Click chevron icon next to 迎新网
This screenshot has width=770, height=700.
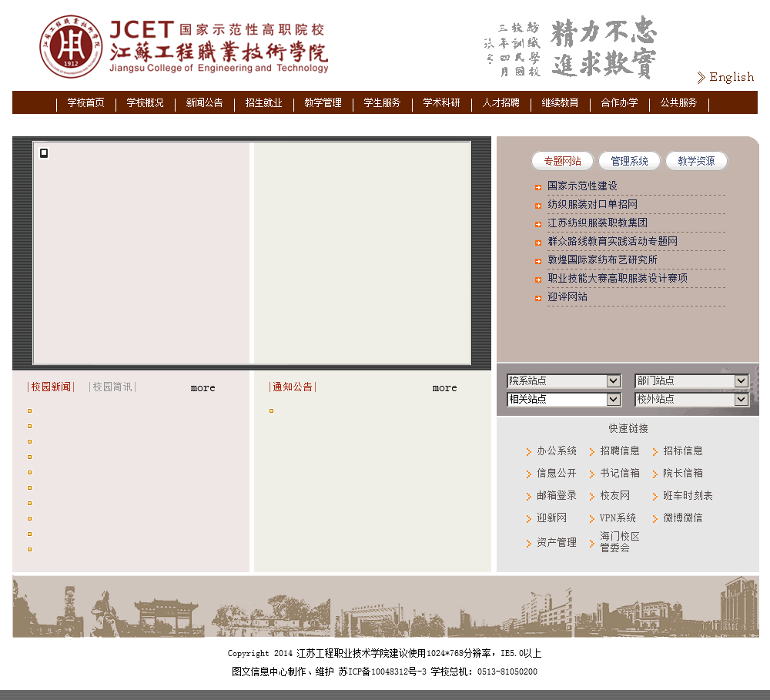pos(528,519)
